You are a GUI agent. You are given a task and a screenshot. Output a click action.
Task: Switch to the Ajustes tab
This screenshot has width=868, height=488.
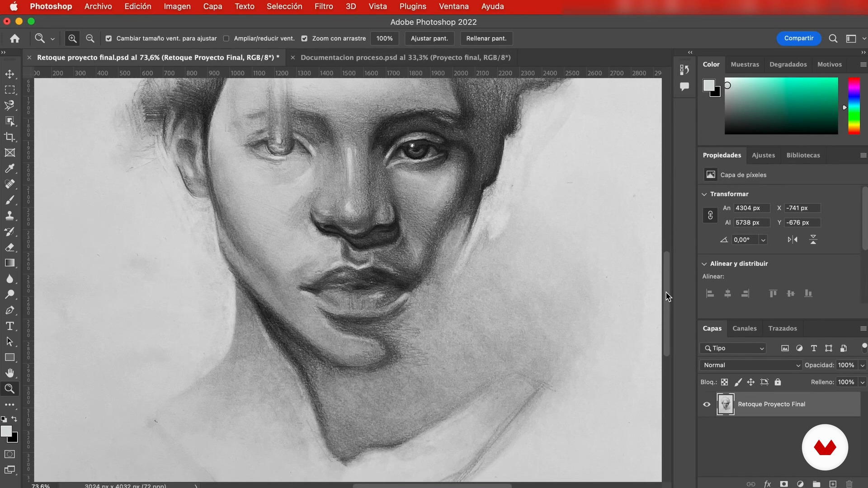coord(763,155)
